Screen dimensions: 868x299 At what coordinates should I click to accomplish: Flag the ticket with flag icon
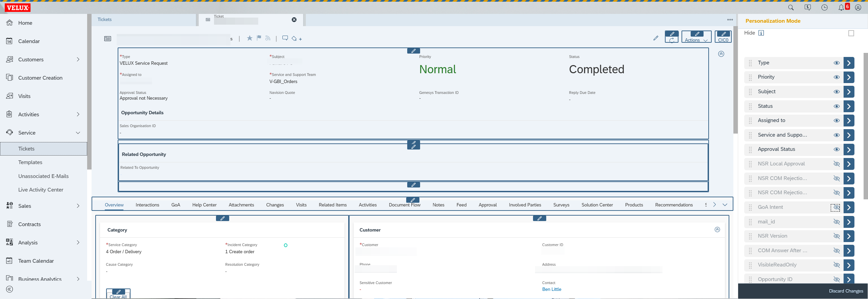coord(259,38)
